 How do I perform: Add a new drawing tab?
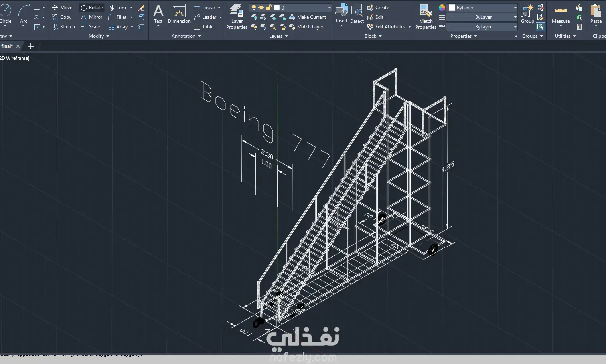tap(30, 46)
